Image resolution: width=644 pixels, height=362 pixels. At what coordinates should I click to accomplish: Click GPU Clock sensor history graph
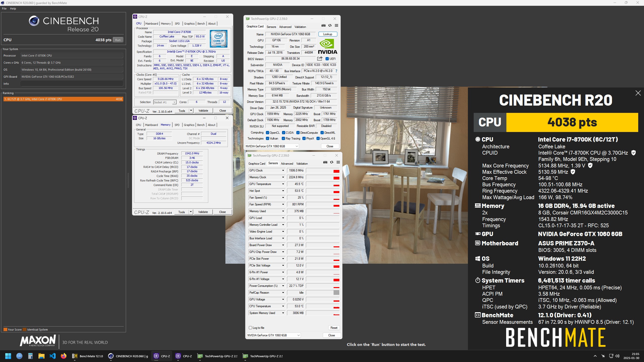pyautogui.click(x=323, y=170)
